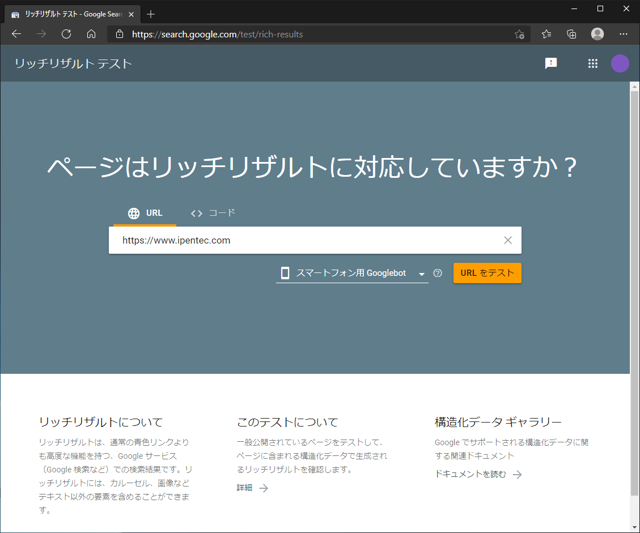
Task: Go back to the previous page
Action: tap(16, 34)
